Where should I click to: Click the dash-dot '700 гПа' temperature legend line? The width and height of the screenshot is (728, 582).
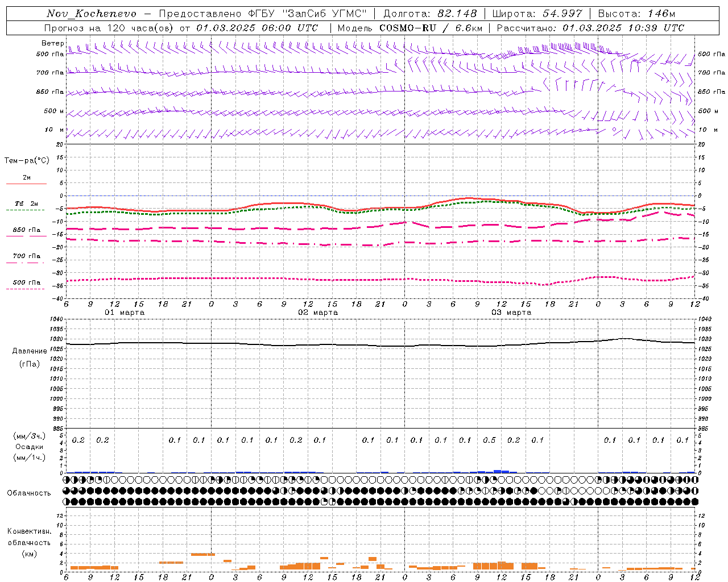click(25, 263)
